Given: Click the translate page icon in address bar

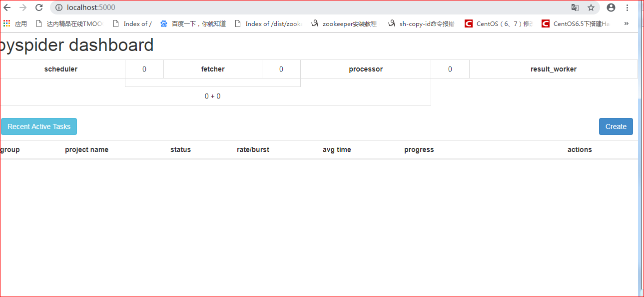Looking at the screenshot, I should click(575, 7).
